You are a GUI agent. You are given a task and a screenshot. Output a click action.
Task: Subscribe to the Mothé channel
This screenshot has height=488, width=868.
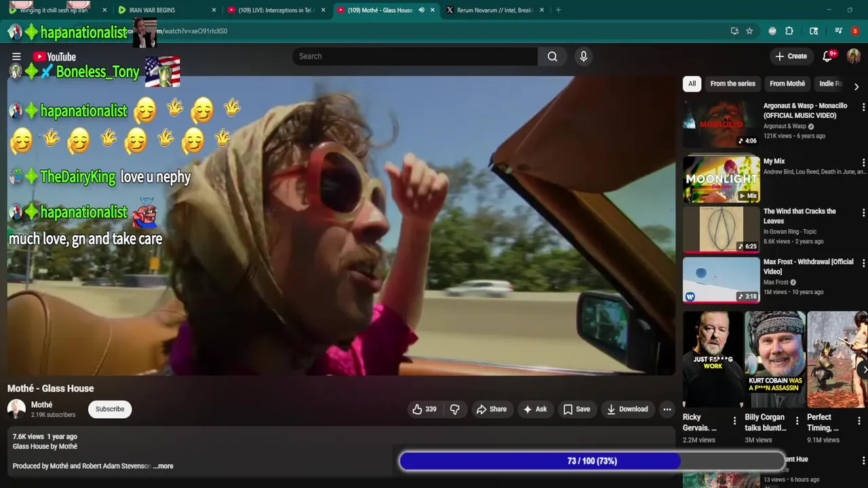(x=110, y=409)
